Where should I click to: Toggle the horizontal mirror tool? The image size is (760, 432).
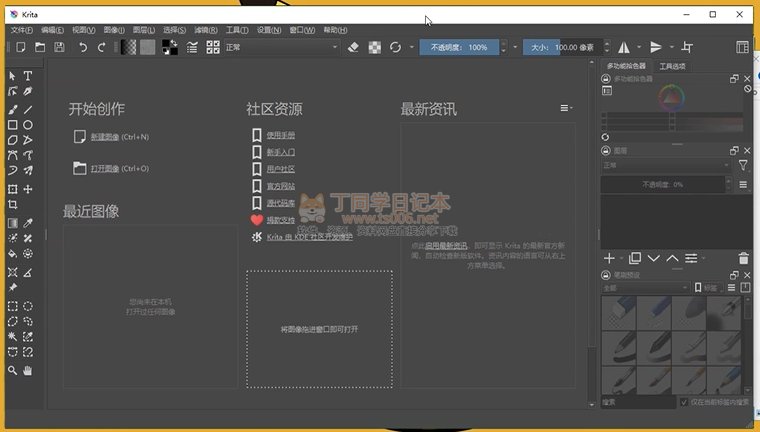[x=624, y=47]
